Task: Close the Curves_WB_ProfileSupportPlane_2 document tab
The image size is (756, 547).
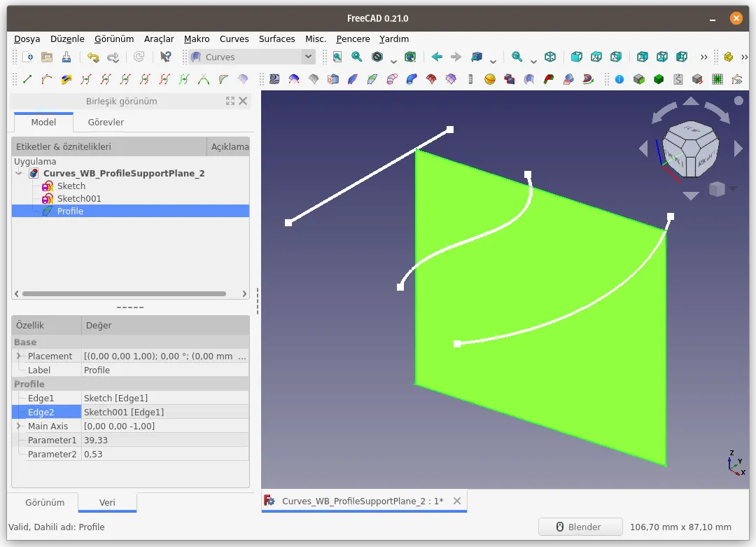Action: [456, 501]
